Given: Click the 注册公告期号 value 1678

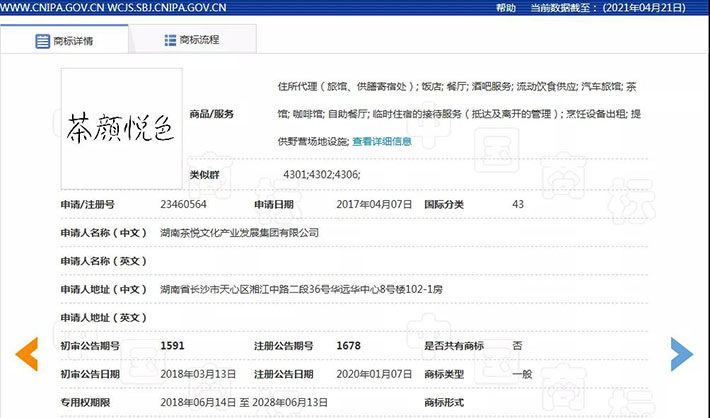Looking at the screenshot, I should (347, 345).
